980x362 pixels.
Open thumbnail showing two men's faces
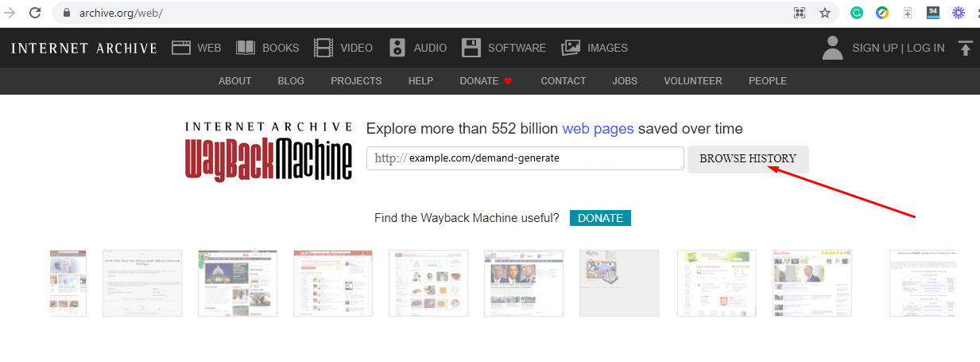pos(524,283)
